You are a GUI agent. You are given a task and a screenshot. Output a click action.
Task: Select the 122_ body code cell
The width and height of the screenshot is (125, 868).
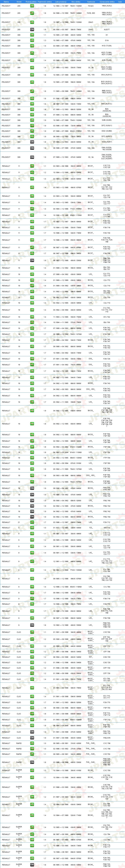pos(91,528)
